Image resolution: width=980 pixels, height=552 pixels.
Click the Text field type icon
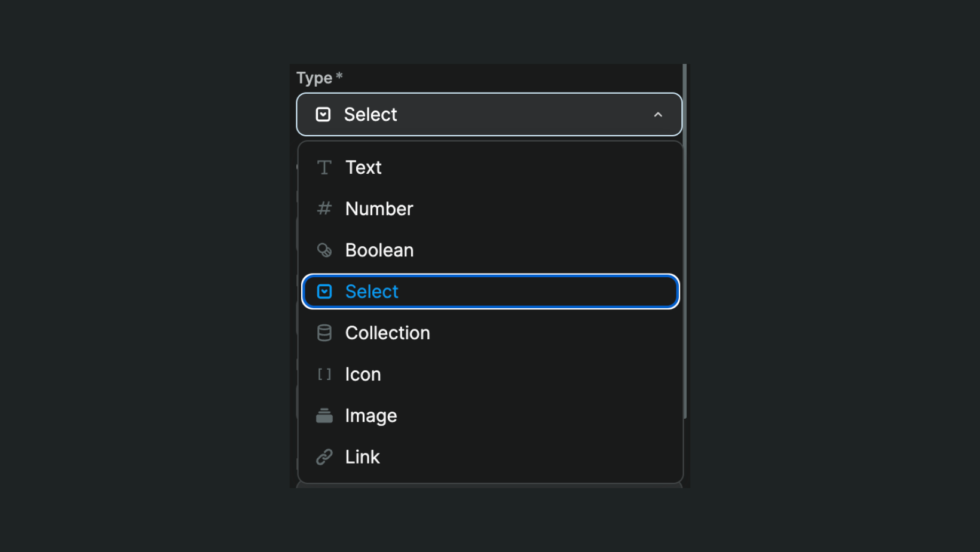click(324, 167)
